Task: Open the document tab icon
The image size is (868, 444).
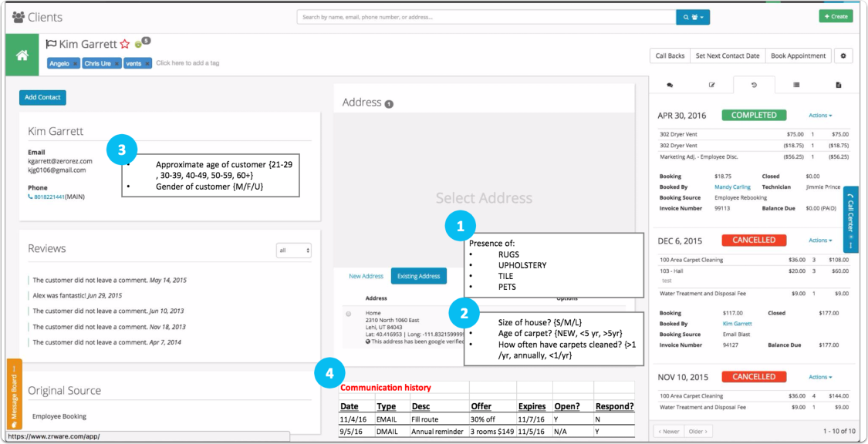Action: (838, 85)
